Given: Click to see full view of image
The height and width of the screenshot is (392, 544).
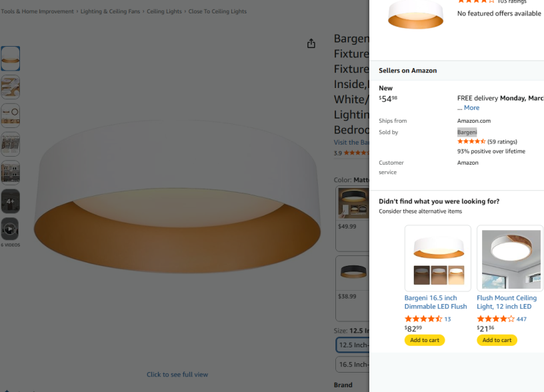Looking at the screenshot, I should pos(177,375).
